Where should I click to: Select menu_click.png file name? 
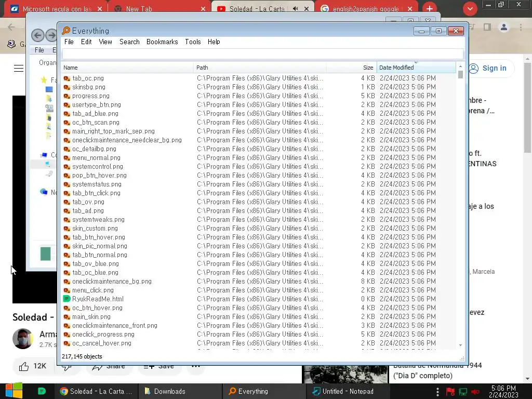click(x=93, y=290)
